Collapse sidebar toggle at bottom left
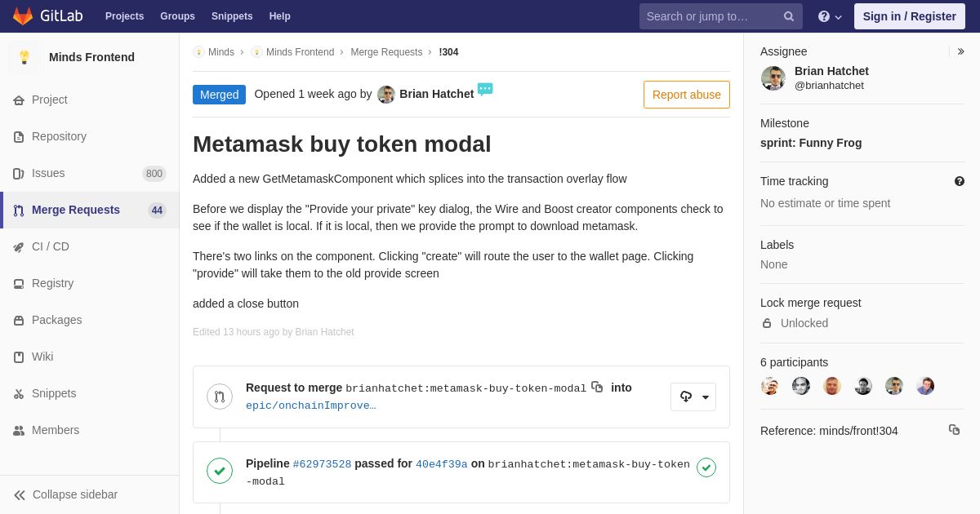This screenshot has height=514, width=980. [66, 494]
